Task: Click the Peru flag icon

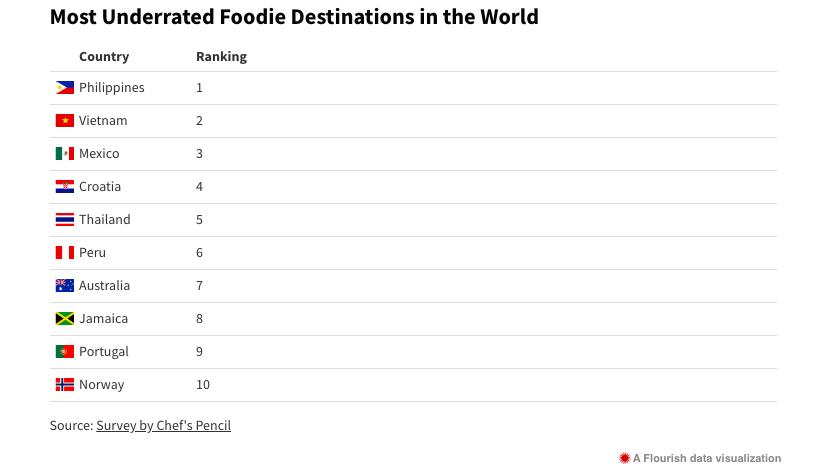Action: [65, 253]
